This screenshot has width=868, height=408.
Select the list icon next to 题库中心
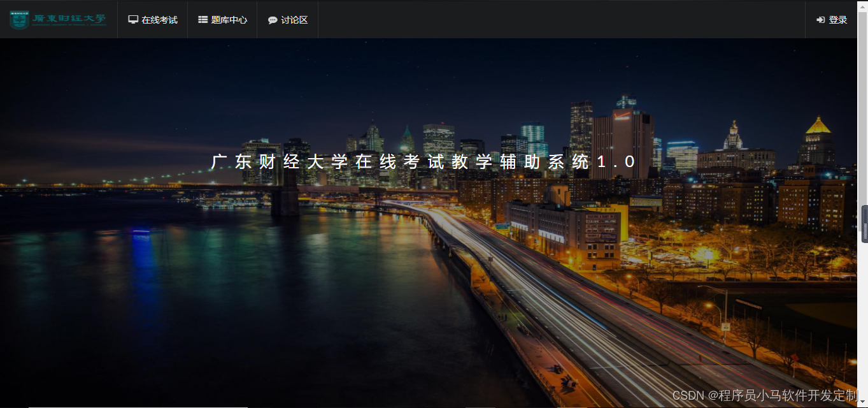(x=203, y=19)
